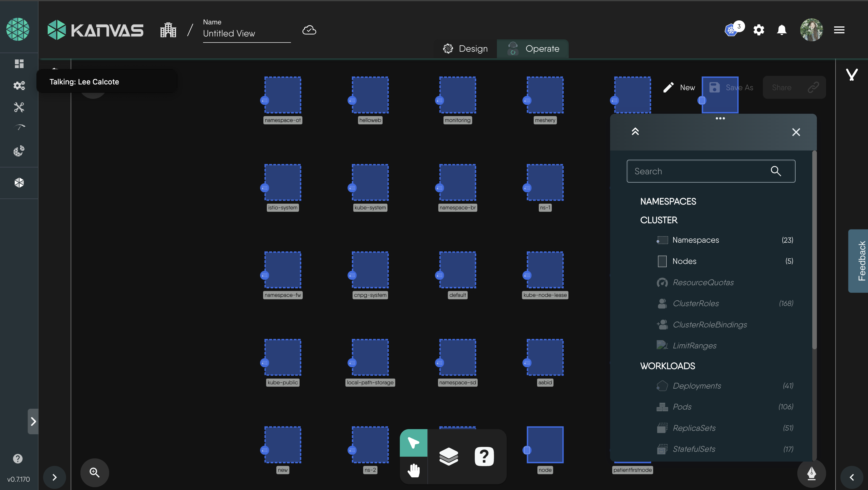The width and height of the screenshot is (868, 490).
Task: Click the close panel X button
Action: 796,132
